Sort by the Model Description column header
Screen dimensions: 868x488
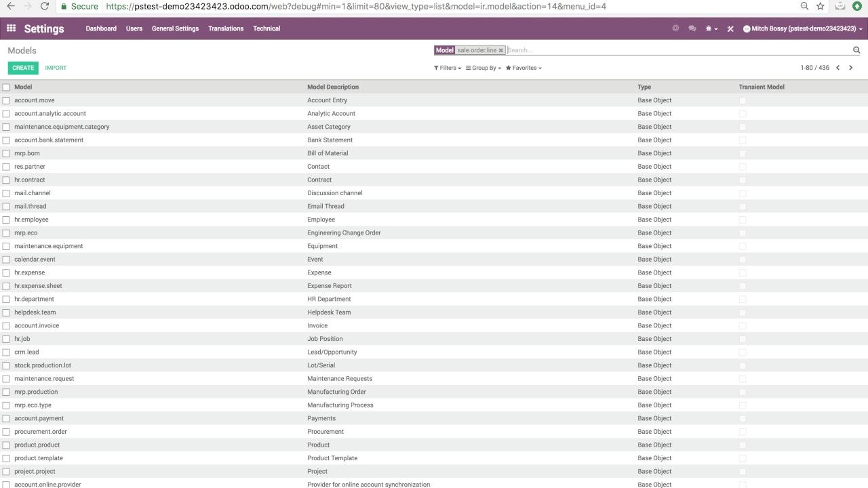[333, 87]
